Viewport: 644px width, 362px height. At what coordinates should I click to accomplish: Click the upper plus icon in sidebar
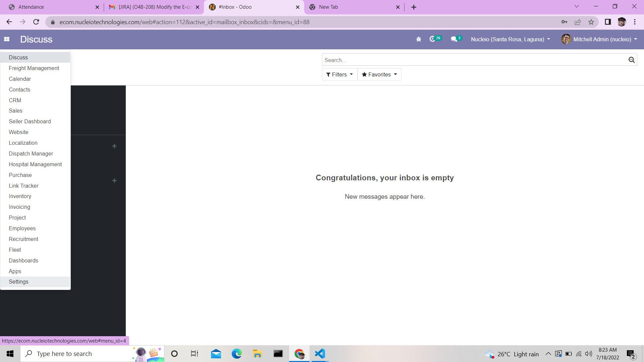point(114,146)
